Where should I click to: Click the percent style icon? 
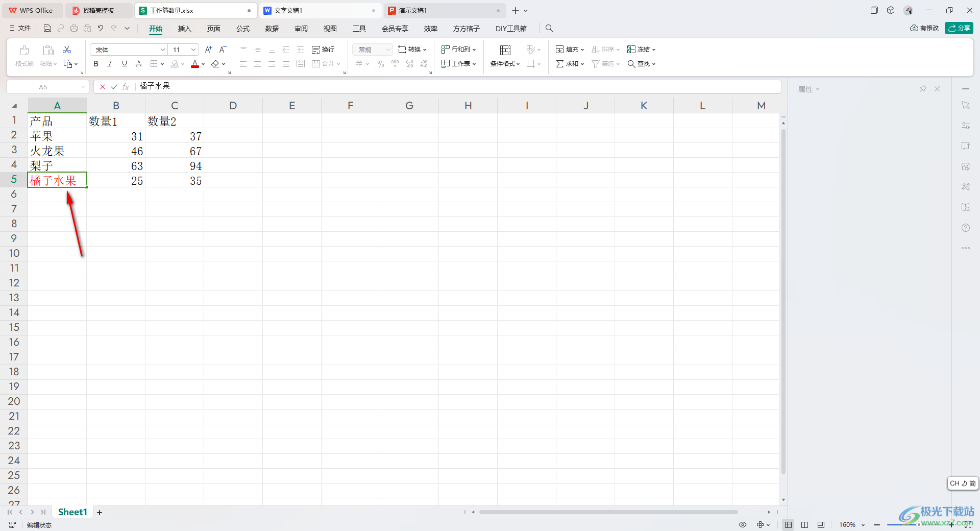tap(381, 64)
